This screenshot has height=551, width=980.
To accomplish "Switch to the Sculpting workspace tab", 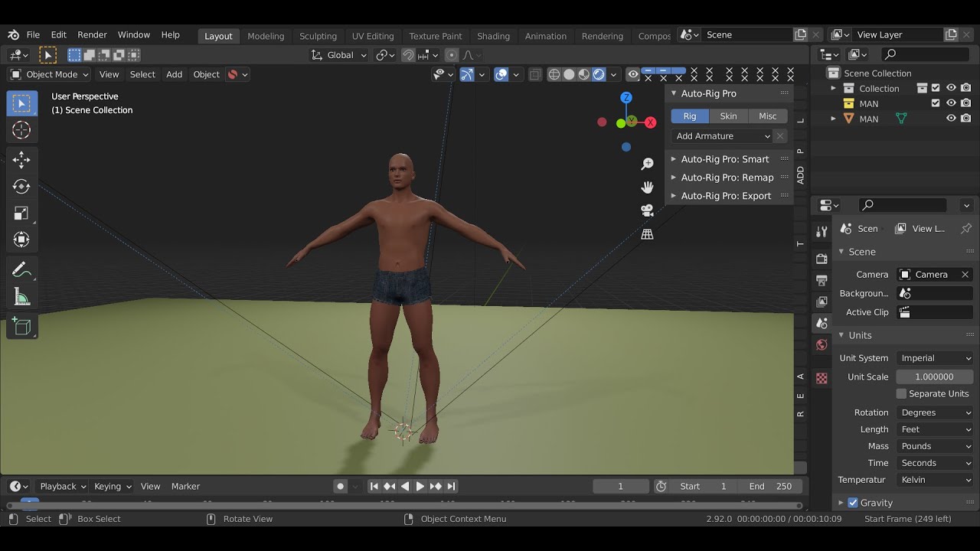I will 318,36.
